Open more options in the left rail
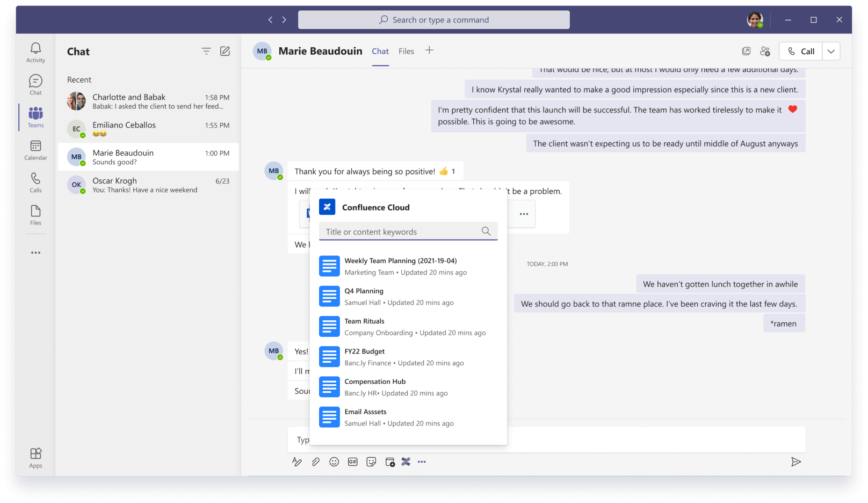The width and height of the screenshot is (868, 503). [35, 252]
